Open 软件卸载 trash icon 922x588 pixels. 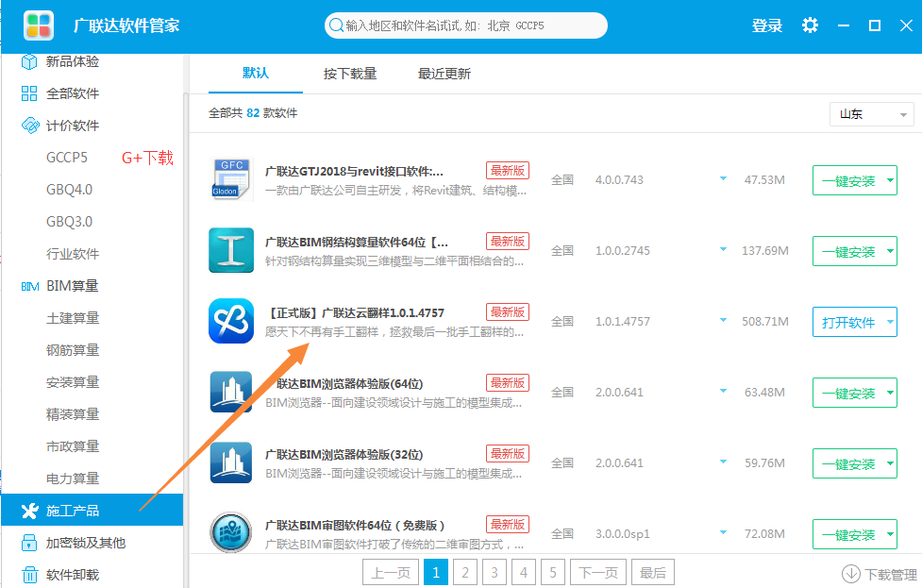coord(29,575)
